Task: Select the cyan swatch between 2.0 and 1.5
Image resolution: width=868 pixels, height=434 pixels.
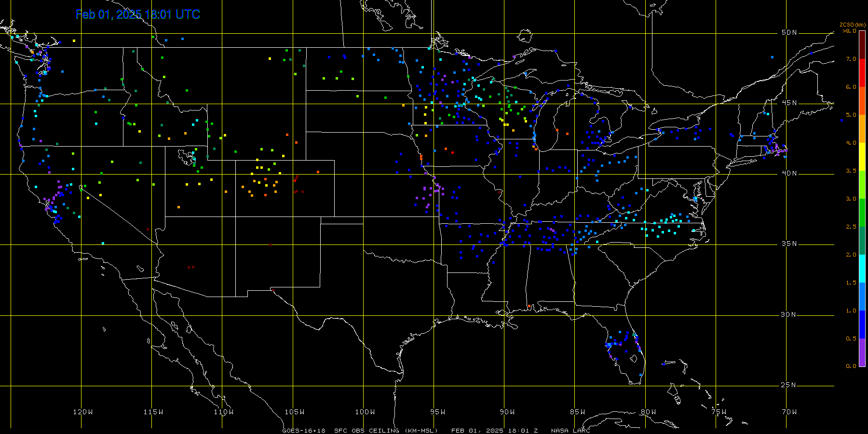Action: click(x=862, y=269)
